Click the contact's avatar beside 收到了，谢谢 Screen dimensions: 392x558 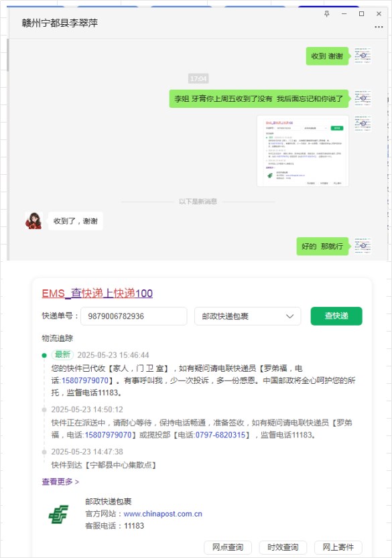pyautogui.click(x=34, y=220)
